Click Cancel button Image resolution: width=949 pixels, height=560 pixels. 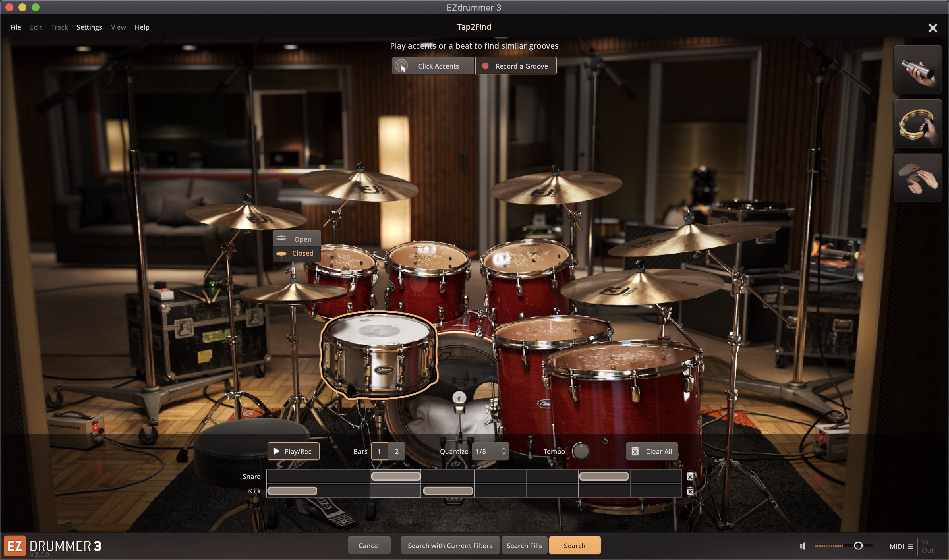pyautogui.click(x=369, y=545)
